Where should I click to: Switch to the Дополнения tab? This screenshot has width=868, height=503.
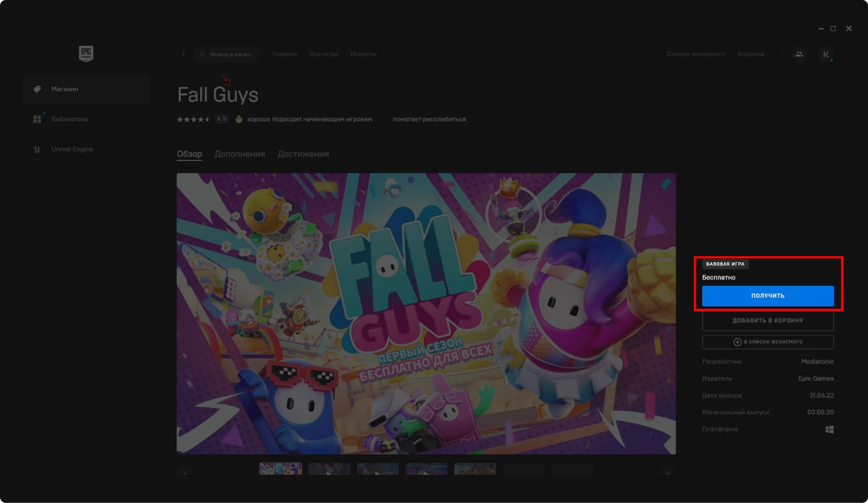[x=240, y=154]
